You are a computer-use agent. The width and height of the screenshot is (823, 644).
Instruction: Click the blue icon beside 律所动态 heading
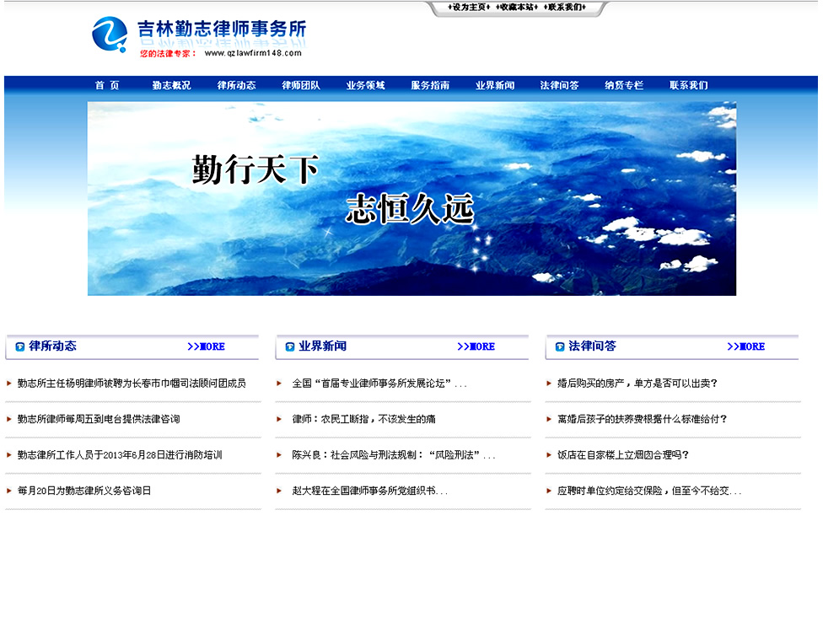tap(20, 347)
